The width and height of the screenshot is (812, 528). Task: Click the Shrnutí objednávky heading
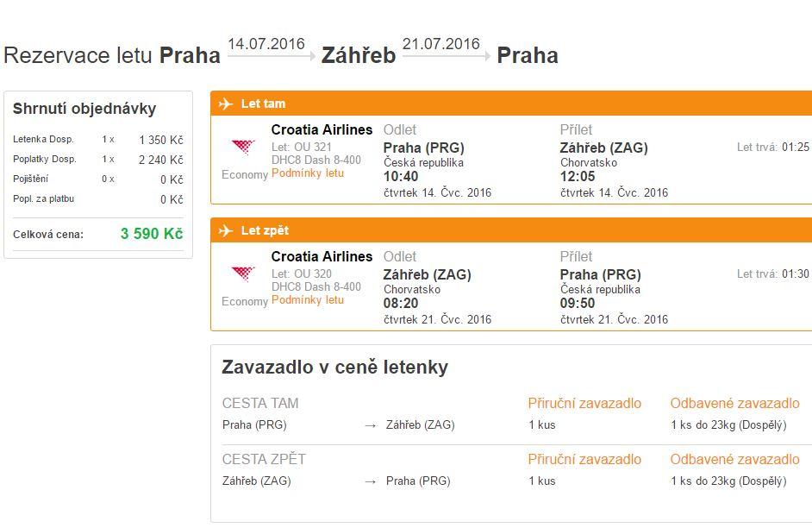pyautogui.click(x=84, y=109)
